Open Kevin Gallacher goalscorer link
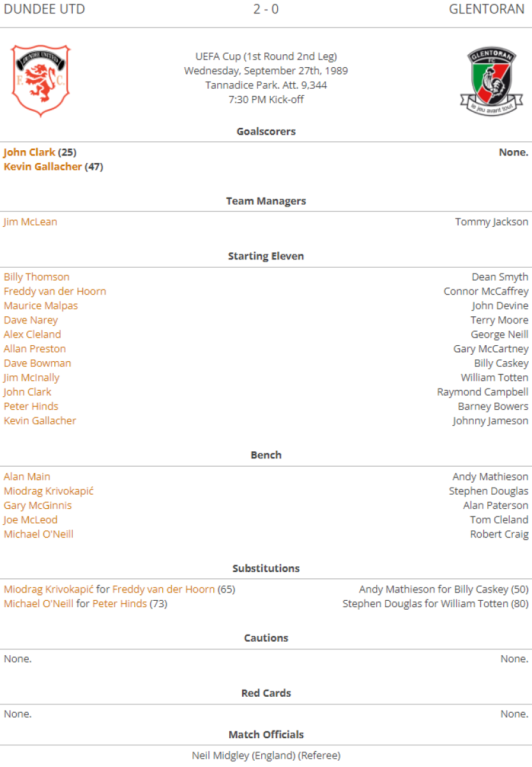The image size is (532, 767). pos(43,167)
